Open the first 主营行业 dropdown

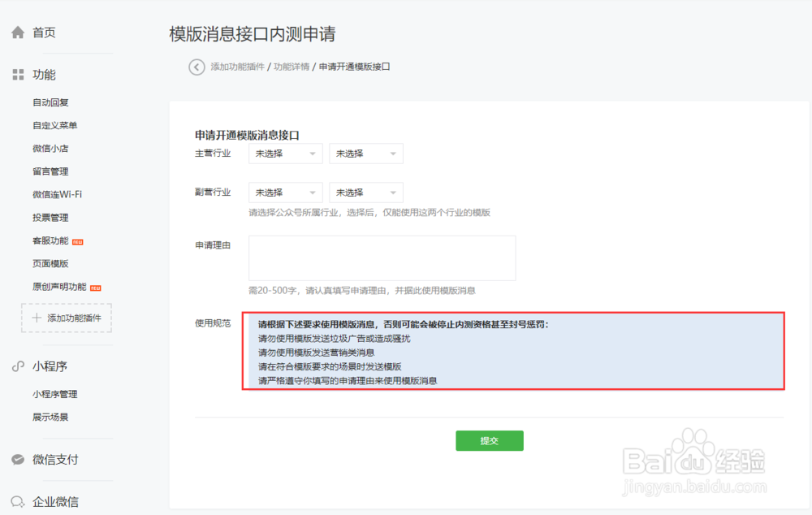285,154
